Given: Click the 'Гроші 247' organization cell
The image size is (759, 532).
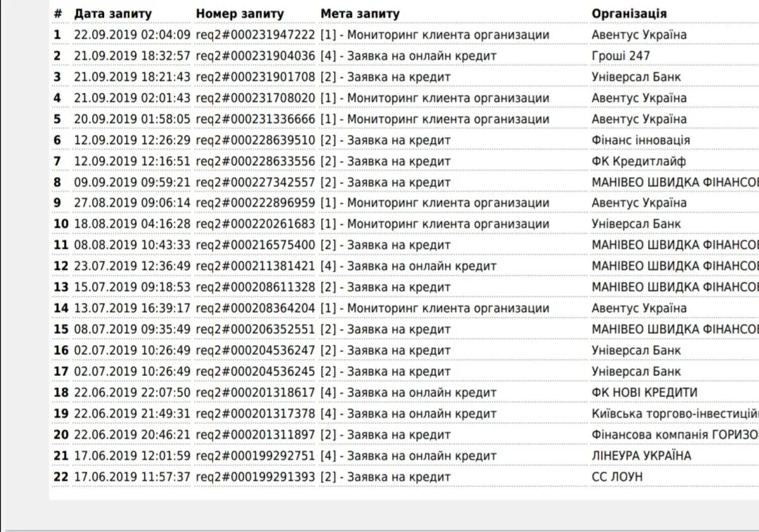Looking at the screenshot, I should tap(621, 56).
